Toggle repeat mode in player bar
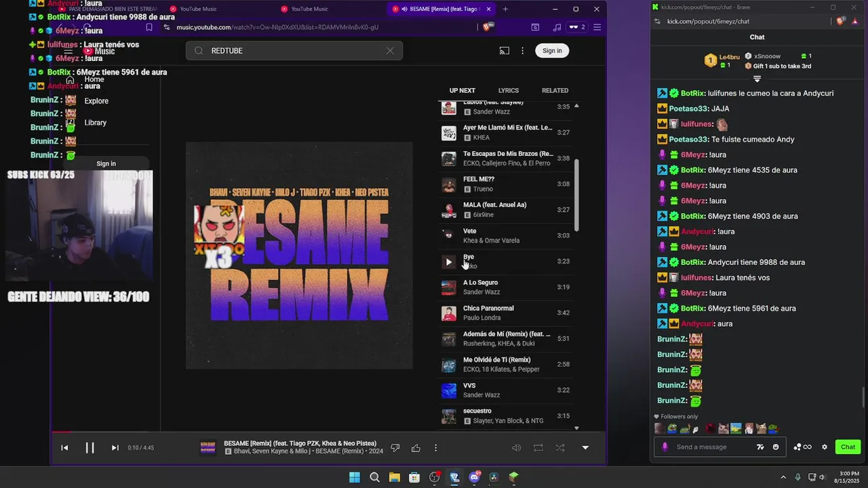 pos(538,447)
